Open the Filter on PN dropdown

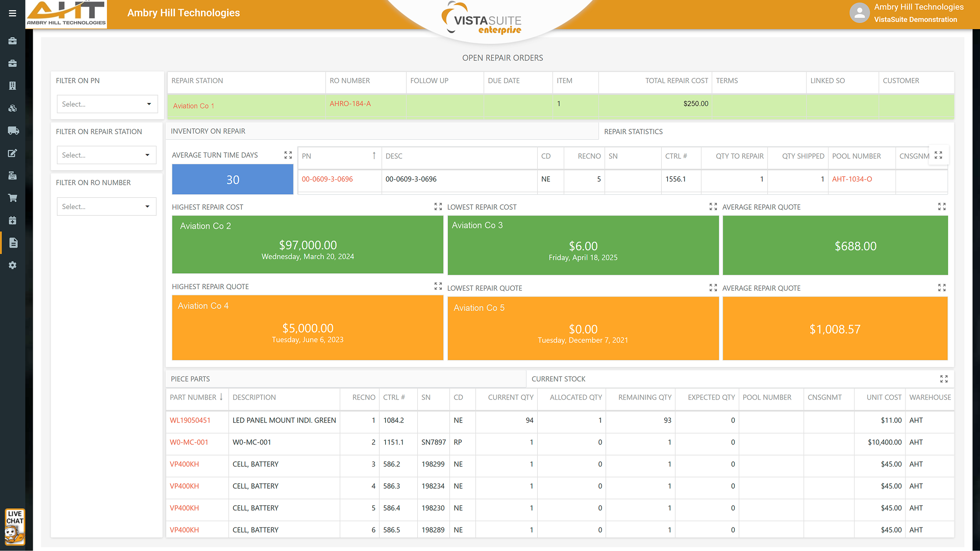click(107, 104)
